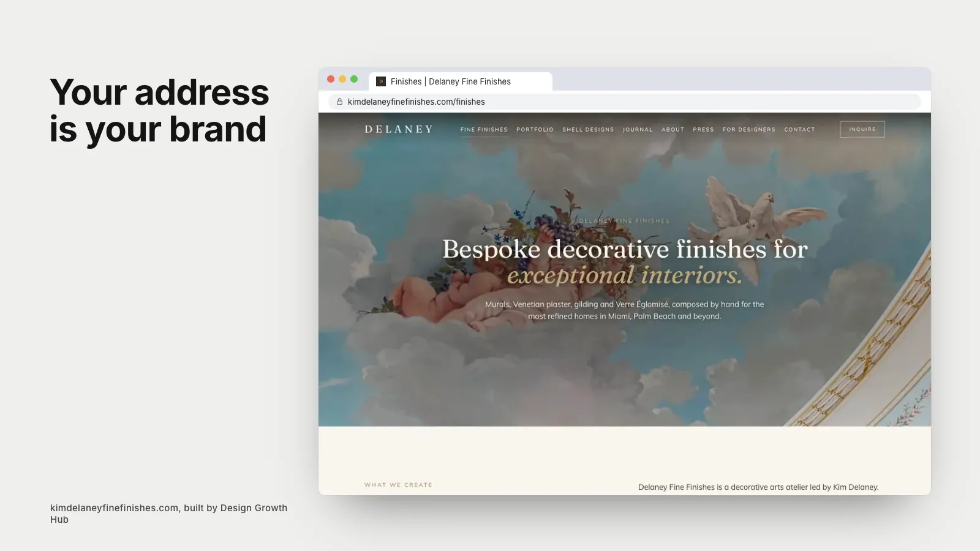Click the 'built by Design Growth Hub' caption
The image size is (980, 551).
[168, 514]
